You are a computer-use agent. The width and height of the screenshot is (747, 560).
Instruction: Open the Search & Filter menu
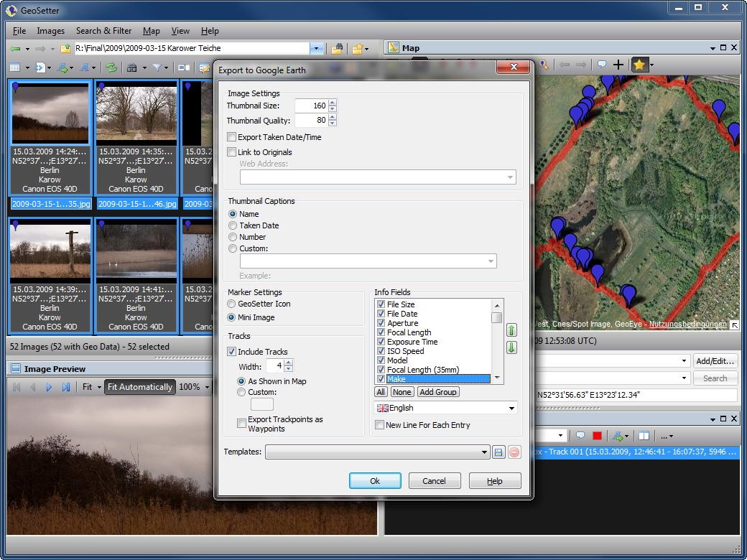[103, 31]
